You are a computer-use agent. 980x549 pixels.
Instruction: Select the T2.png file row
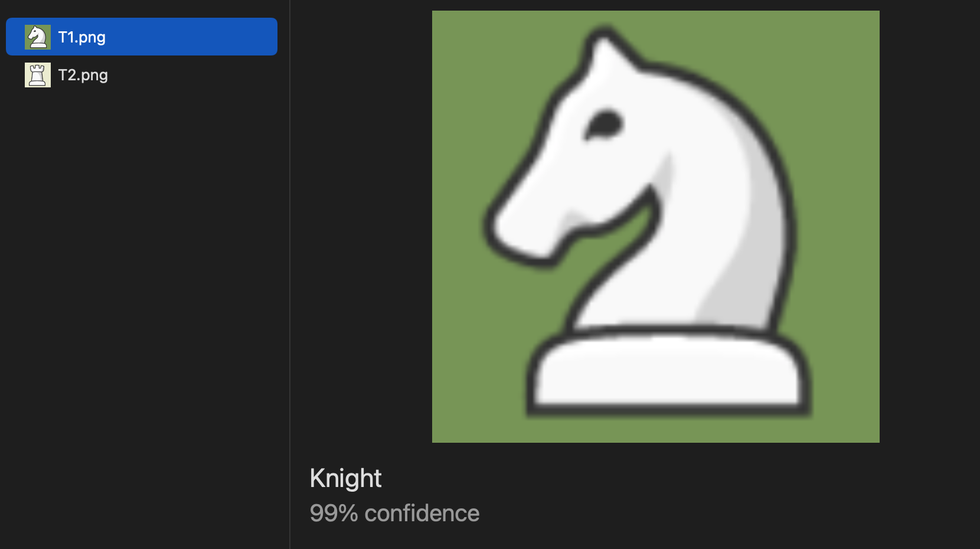click(142, 75)
